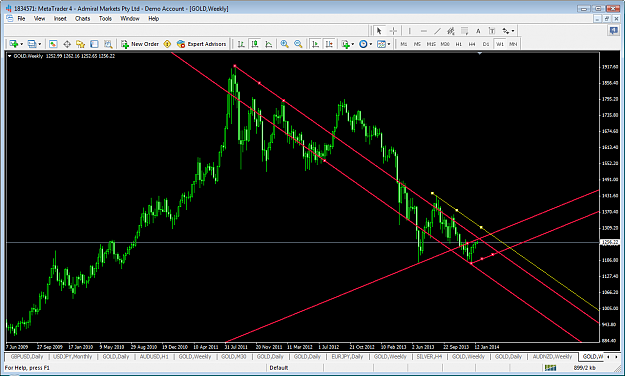
Task: Expand the Indicators dropdown arrow
Action: point(353,44)
